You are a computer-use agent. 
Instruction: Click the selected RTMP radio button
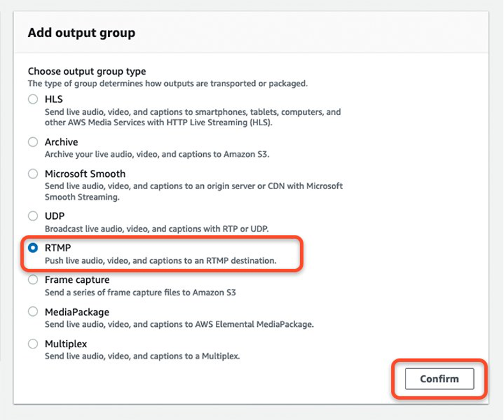pyautogui.click(x=33, y=248)
